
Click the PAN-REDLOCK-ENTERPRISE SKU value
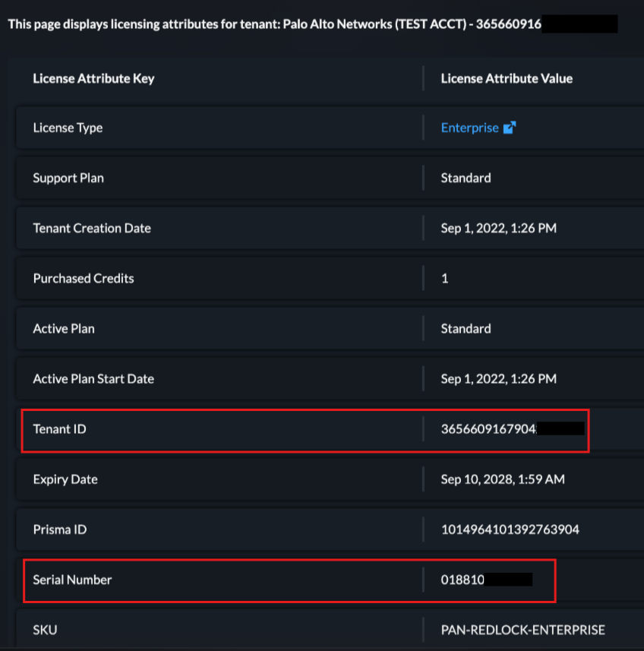522,629
